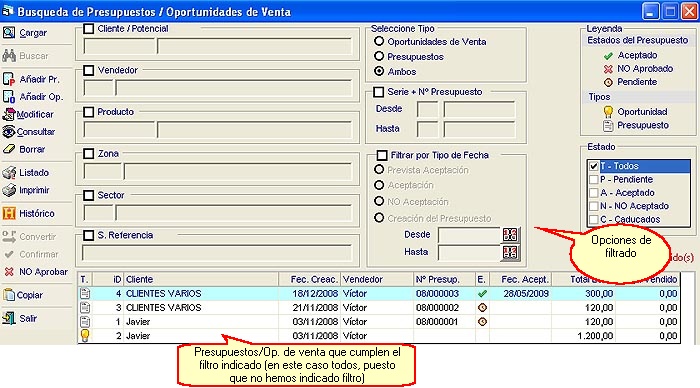Viewport: 700px width, 388px height.
Task: Click the Salir exit icon
Action: tap(9, 318)
